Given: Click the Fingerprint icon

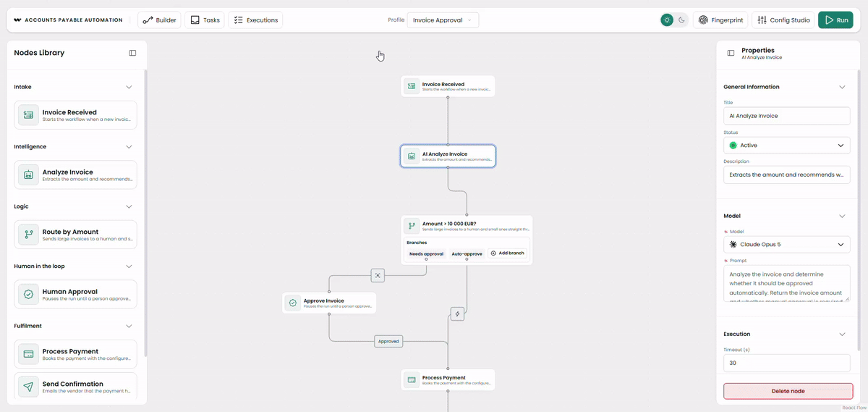Looking at the screenshot, I should tap(703, 20).
